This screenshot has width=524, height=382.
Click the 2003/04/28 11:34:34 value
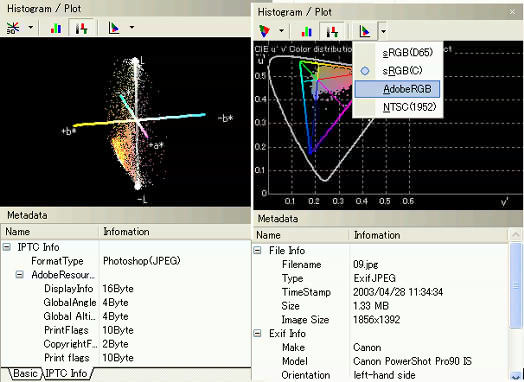point(398,292)
